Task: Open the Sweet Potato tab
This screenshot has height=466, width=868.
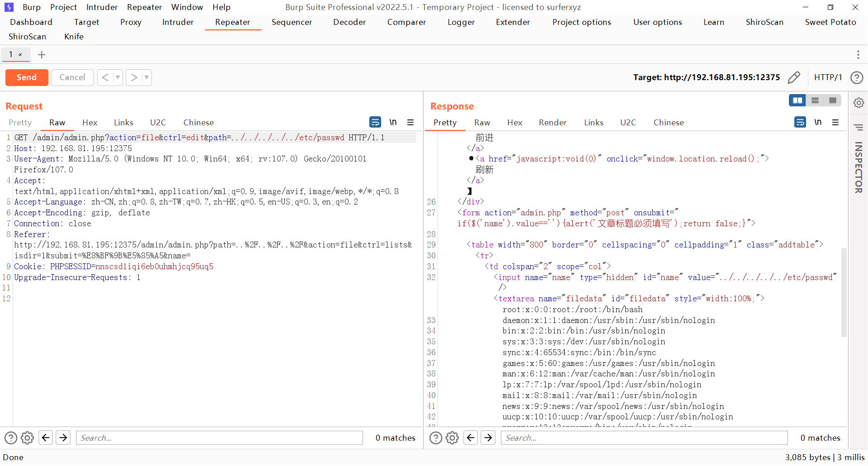Action: point(830,22)
